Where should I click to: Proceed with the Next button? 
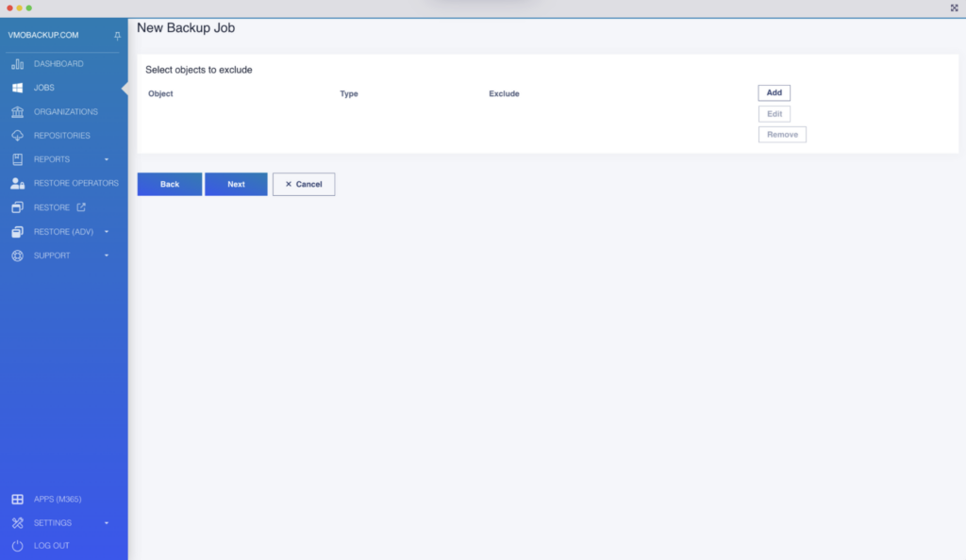[236, 184]
